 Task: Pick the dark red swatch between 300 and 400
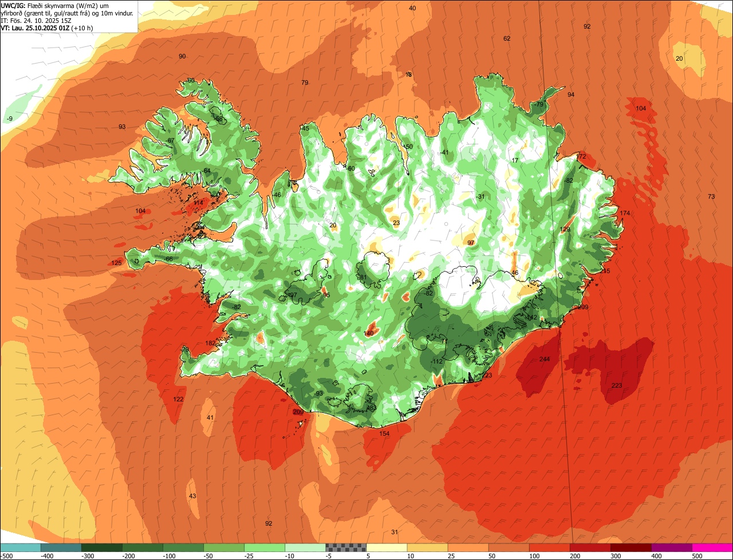630,547
